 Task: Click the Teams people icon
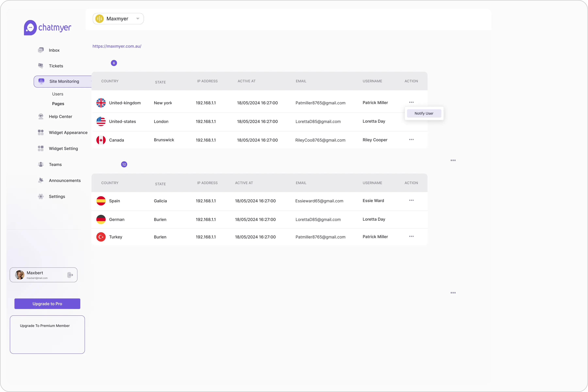click(x=41, y=164)
